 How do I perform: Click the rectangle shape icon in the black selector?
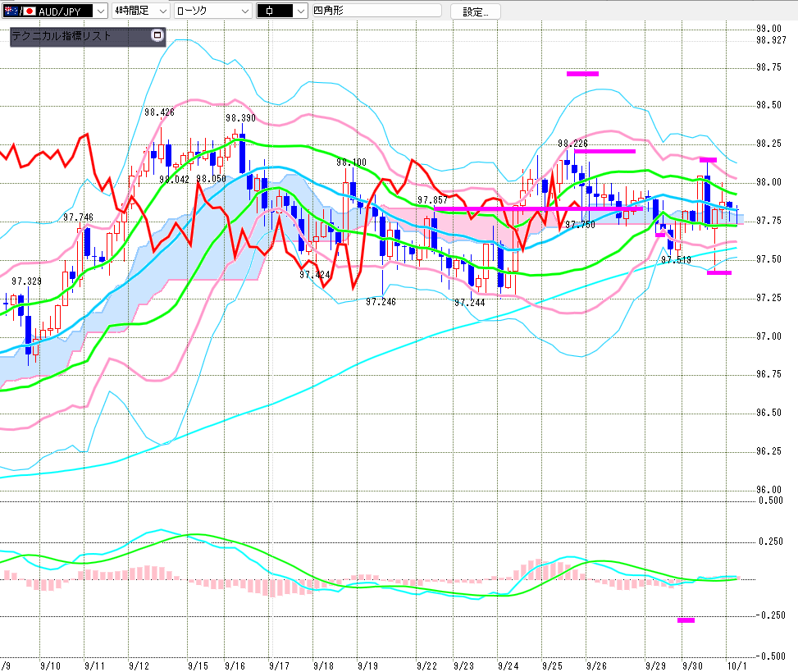270,11
